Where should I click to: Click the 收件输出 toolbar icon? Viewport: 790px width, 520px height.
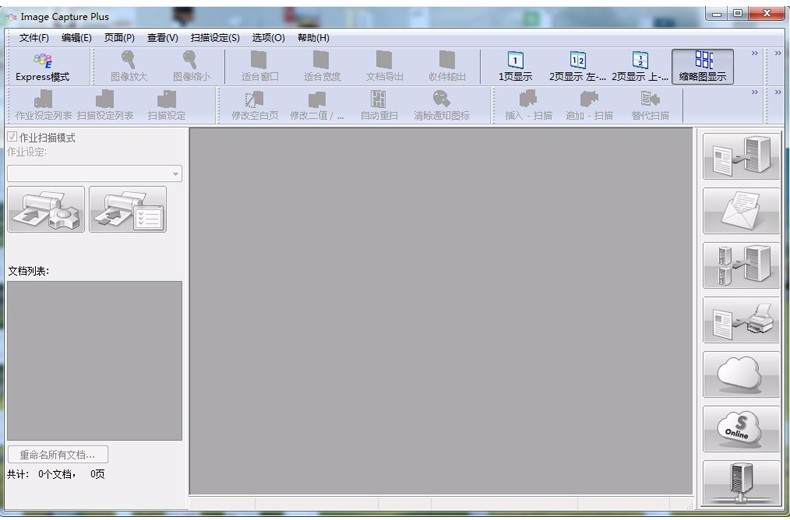447,68
